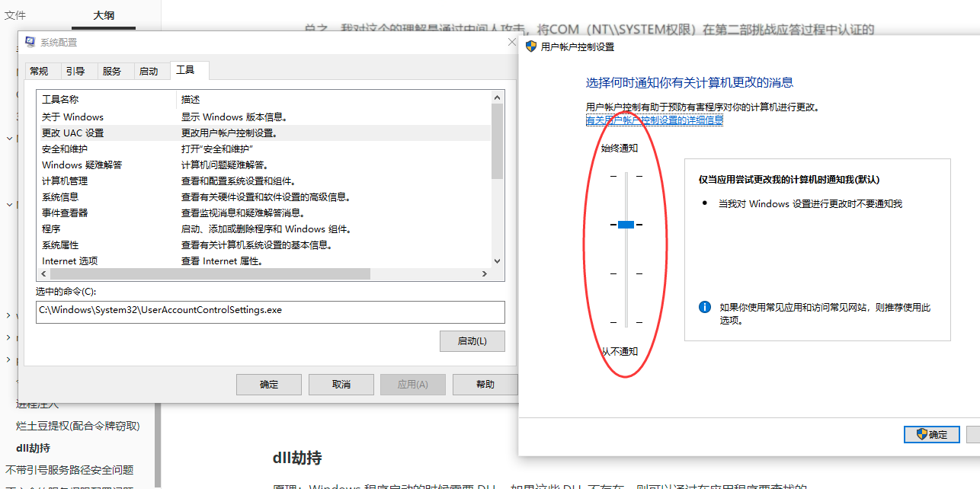Switch the sidebar to the 大纲 tab
The height and width of the screenshot is (489, 980).
(104, 15)
